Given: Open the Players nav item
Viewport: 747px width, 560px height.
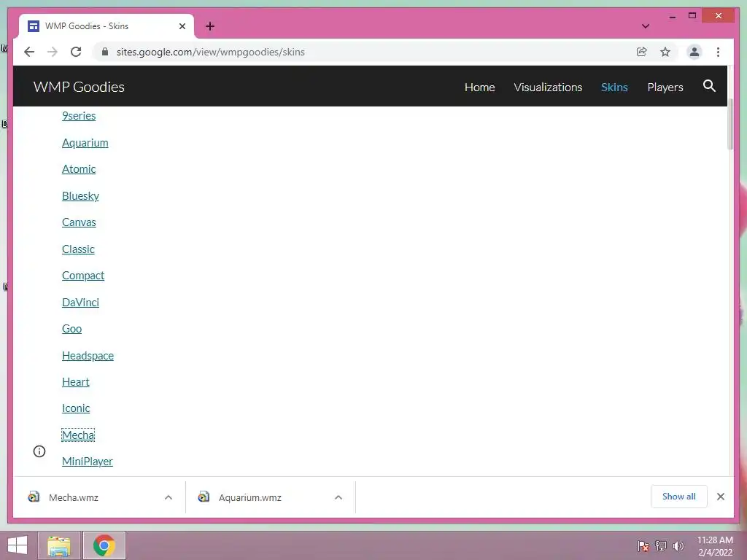Looking at the screenshot, I should pyautogui.click(x=665, y=87).
